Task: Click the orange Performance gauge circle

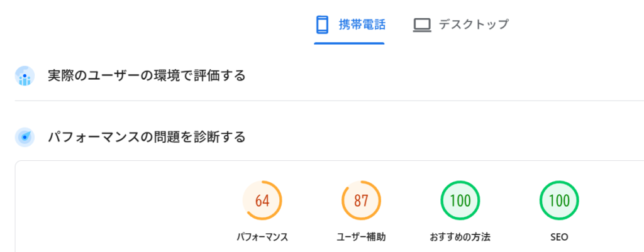Action: 262,201
